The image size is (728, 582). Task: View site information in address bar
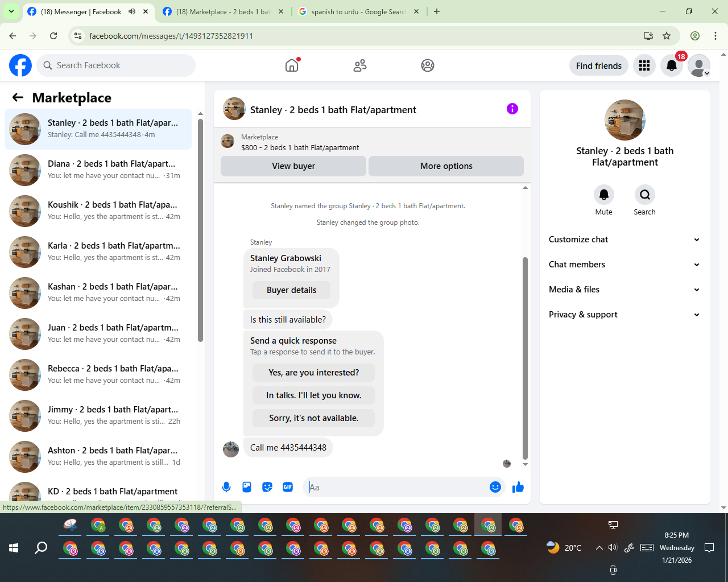coord(78,36)
